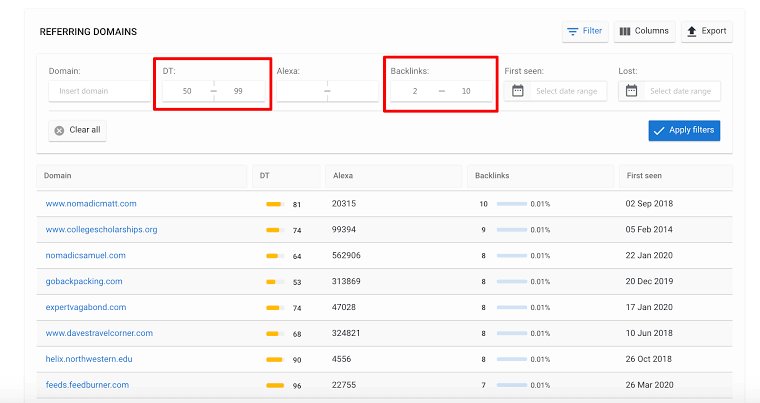Sort by the Domain column header
The height and width of the screenshot is (403, 760).
pos(58,176)
